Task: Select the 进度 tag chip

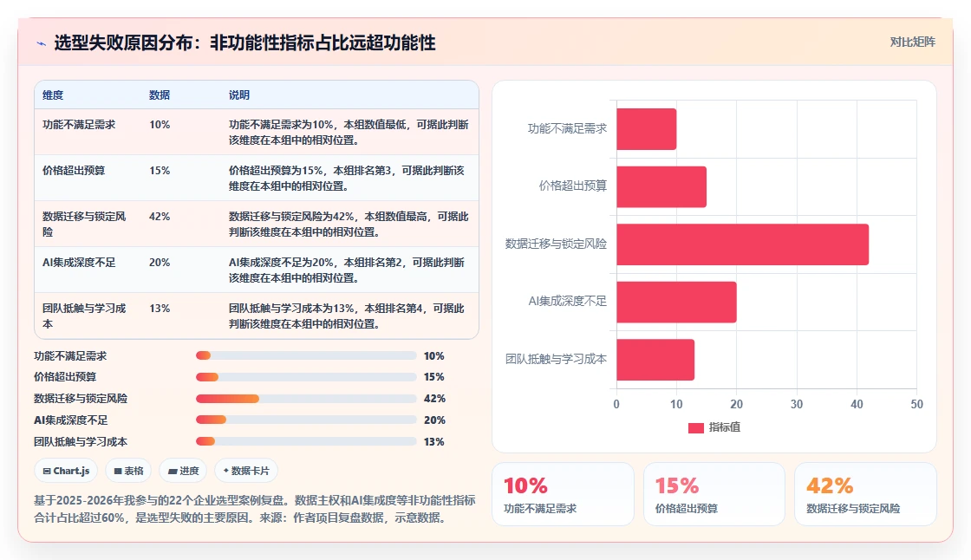Action: (x=183, y=471)
